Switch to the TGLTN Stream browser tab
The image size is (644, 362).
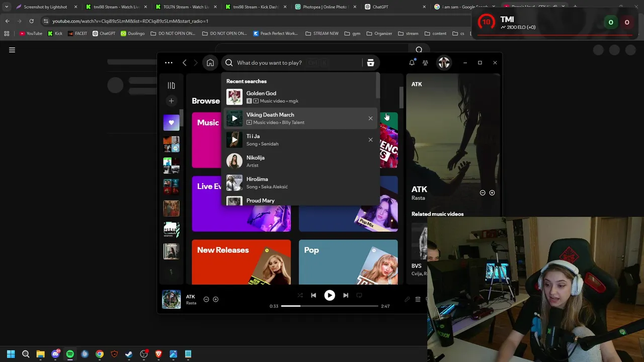coord(186,7)
